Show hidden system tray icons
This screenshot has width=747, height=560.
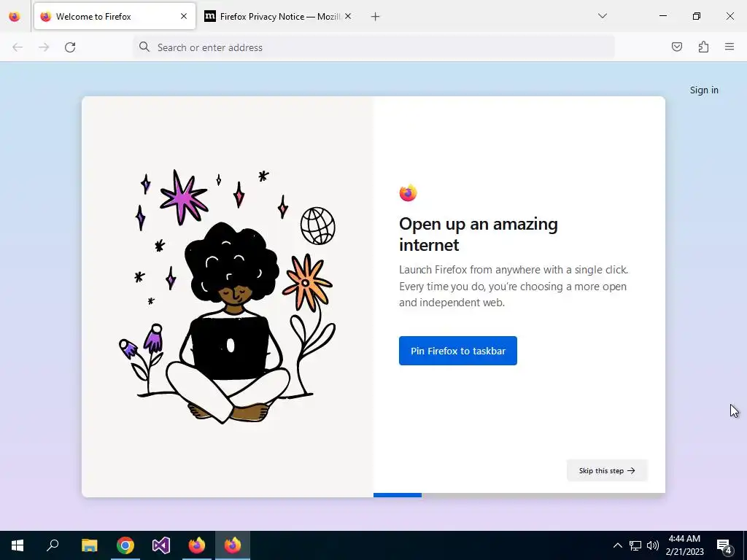[x=617, y=545]
